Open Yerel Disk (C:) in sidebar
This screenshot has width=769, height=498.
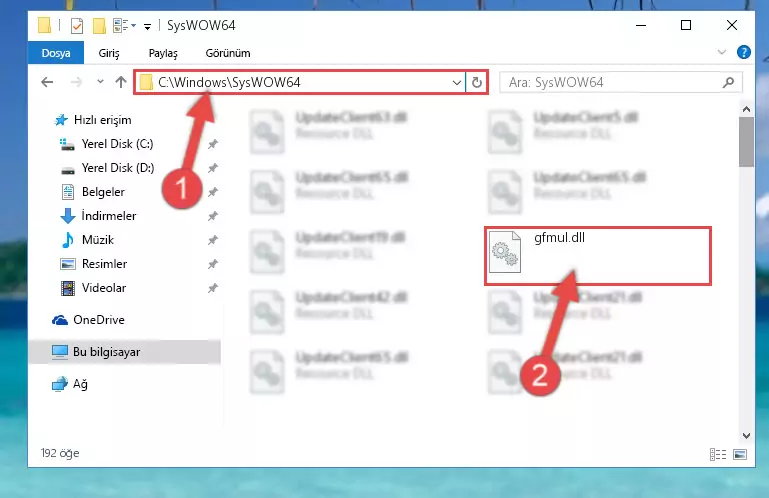click(117, 144)
